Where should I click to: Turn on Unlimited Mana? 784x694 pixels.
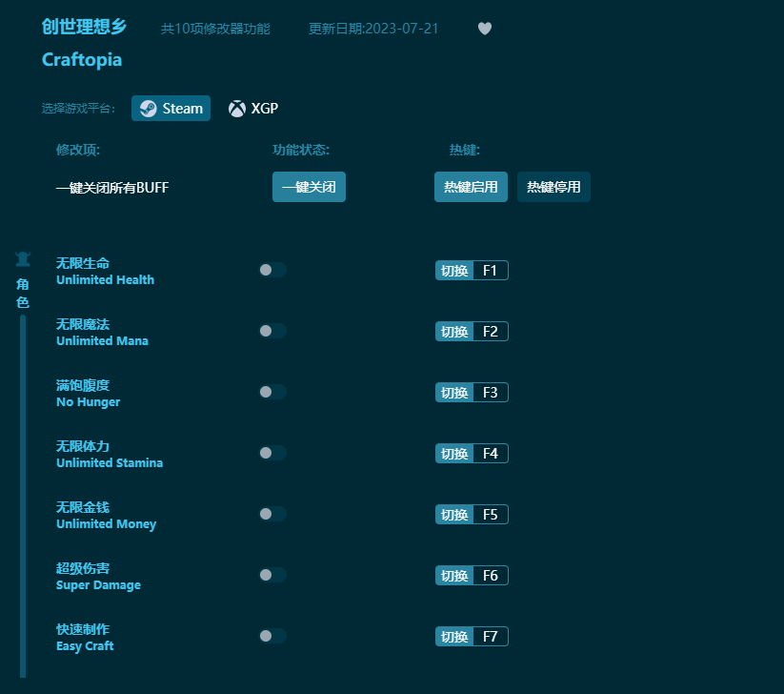[x=271, y=331]
